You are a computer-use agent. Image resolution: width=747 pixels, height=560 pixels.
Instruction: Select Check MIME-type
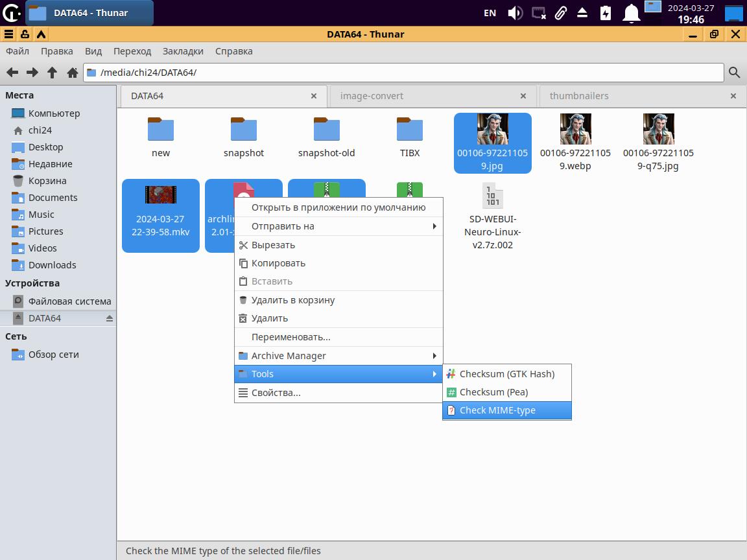tap(507, 410)
